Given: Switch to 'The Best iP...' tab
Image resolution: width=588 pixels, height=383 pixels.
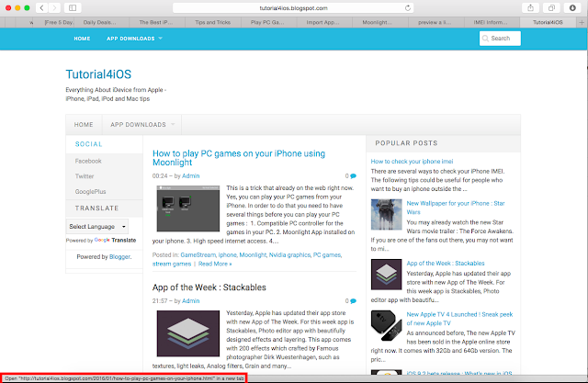Looking at the screenshot, I should click(x=156, y=22).
